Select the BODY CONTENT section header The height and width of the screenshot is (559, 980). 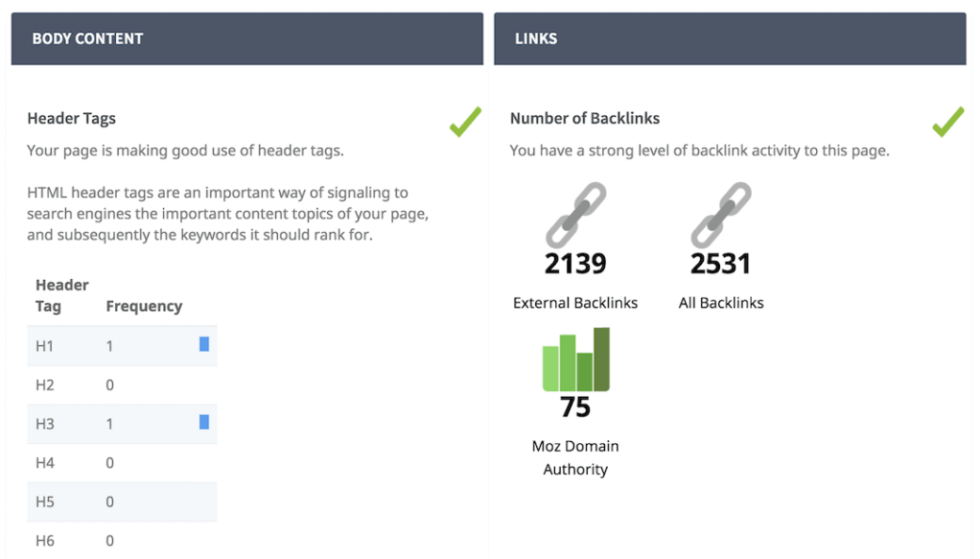246,38
